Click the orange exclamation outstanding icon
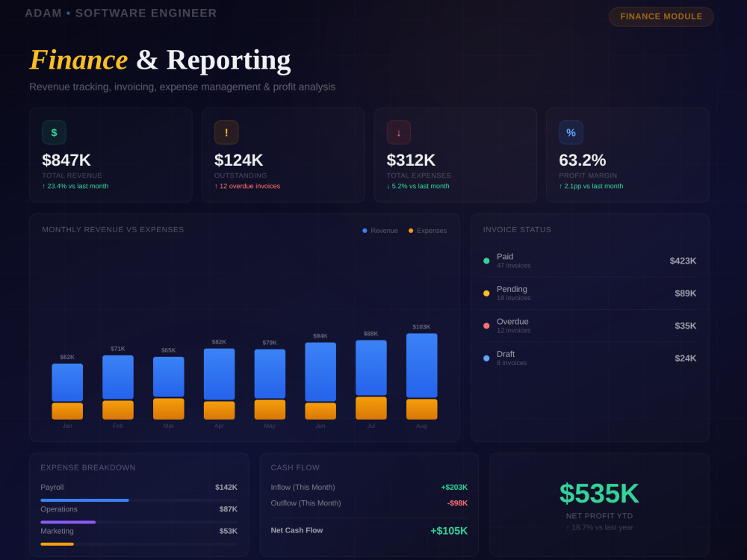 [226, 132]
